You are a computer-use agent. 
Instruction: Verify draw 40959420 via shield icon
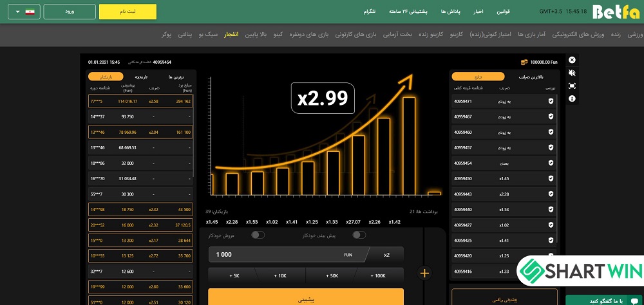(551, 255)
